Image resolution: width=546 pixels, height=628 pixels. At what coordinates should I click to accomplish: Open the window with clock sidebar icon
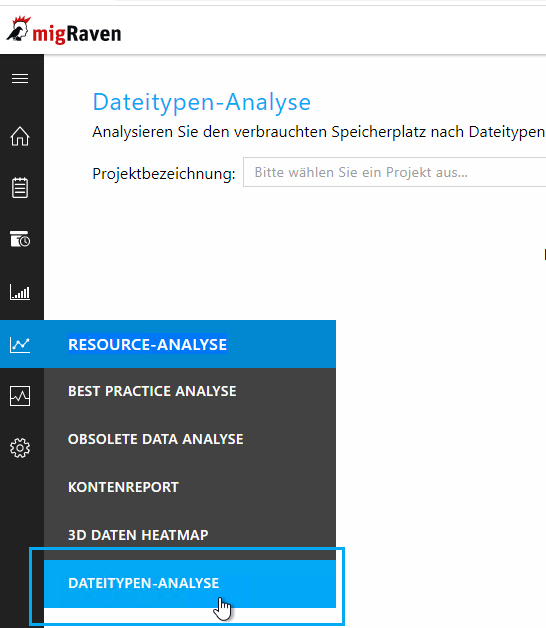[x=20, y=239]
